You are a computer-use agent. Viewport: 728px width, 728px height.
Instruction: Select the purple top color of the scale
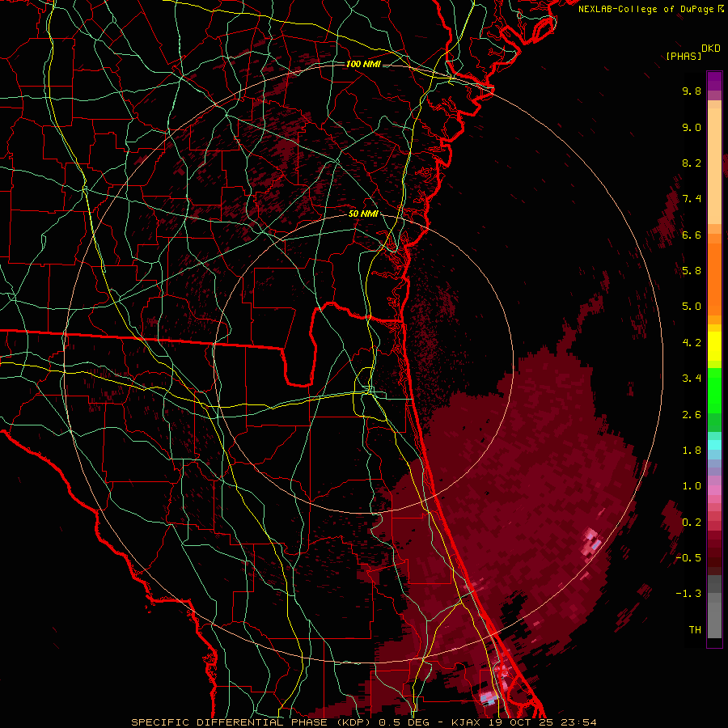pos(714,80)
